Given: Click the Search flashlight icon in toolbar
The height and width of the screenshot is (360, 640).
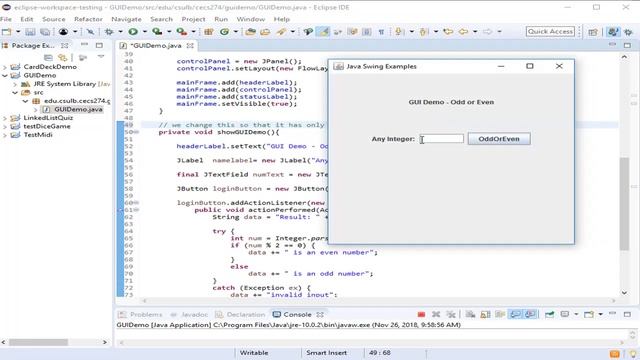Looking at the screenshot, I should (x=281, y=31).
